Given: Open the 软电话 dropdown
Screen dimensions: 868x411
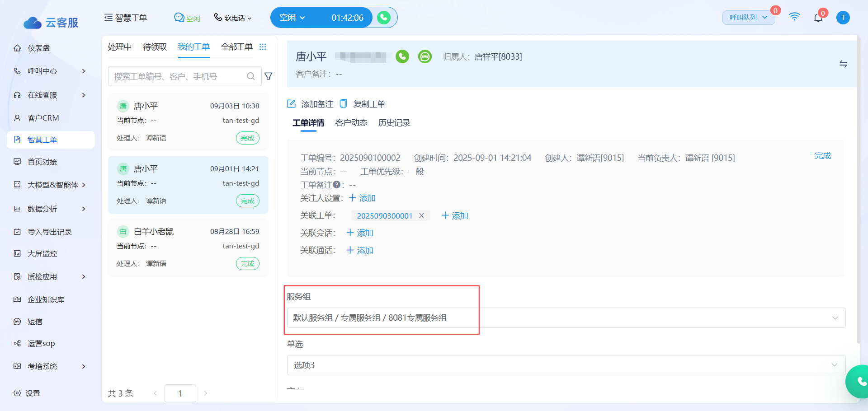Looking at the screenshot, I should [x=232, y=18].
